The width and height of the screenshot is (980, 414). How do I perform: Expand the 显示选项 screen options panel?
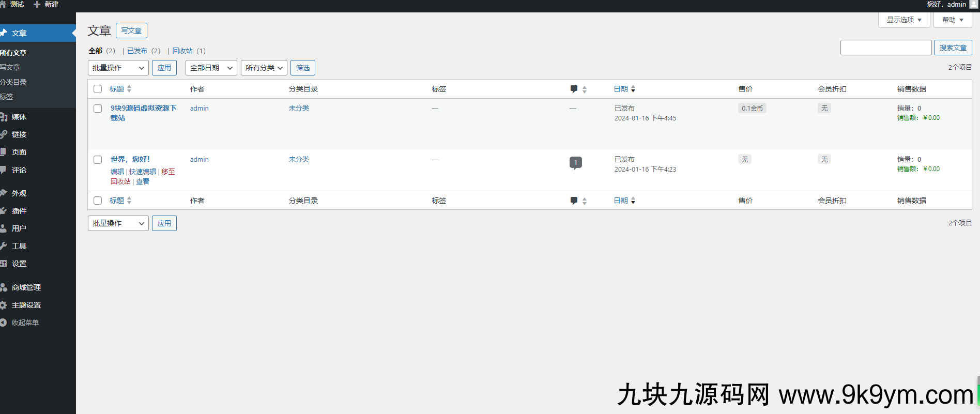click(904, 20)
